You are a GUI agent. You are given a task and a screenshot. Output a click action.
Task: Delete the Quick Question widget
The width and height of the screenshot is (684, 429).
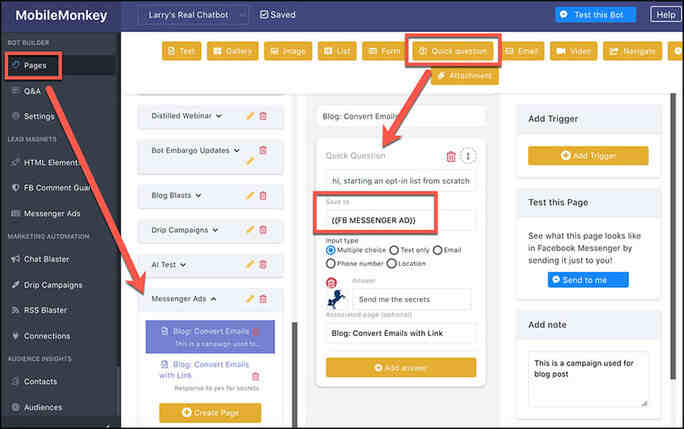point(451,156)
